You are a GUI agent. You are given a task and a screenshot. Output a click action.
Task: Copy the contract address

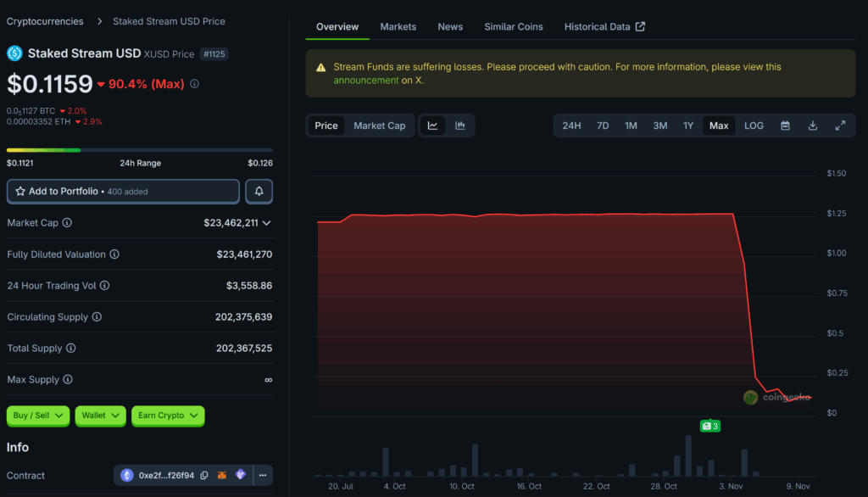point(204,476)
